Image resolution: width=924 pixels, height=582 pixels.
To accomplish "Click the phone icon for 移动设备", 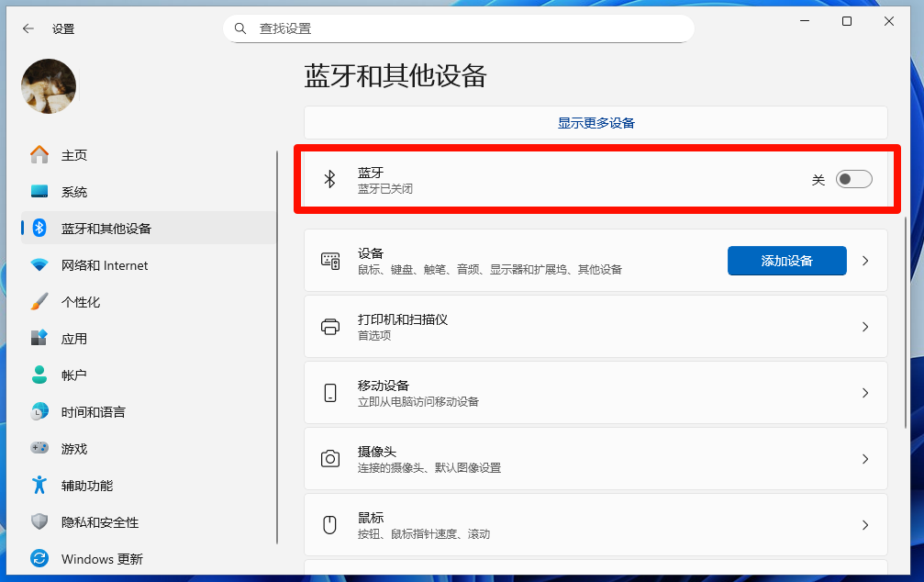I will click(x=330, y=393).
